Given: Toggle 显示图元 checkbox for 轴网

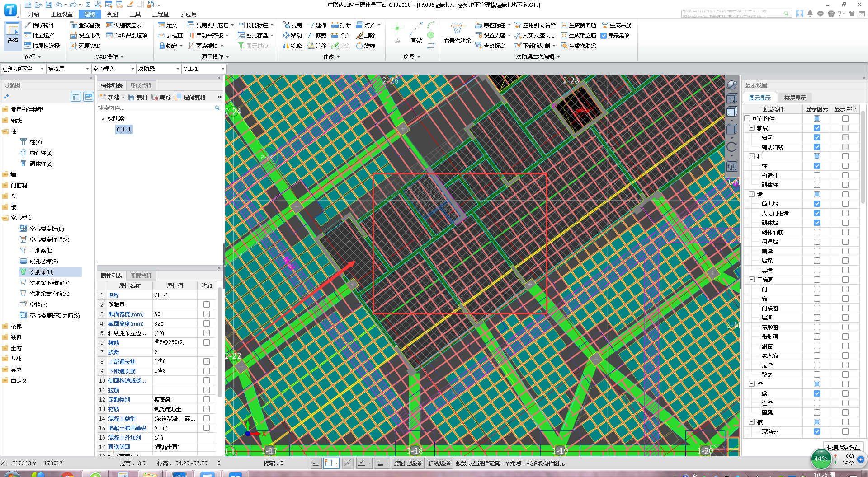Looking at the screenshot, I should point(816,137).
